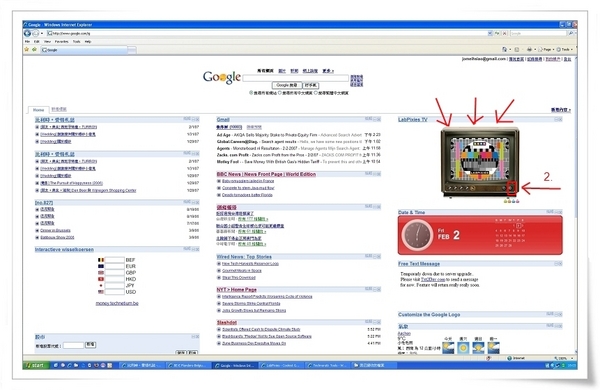Select the third search scope radio button

(315, 93)
